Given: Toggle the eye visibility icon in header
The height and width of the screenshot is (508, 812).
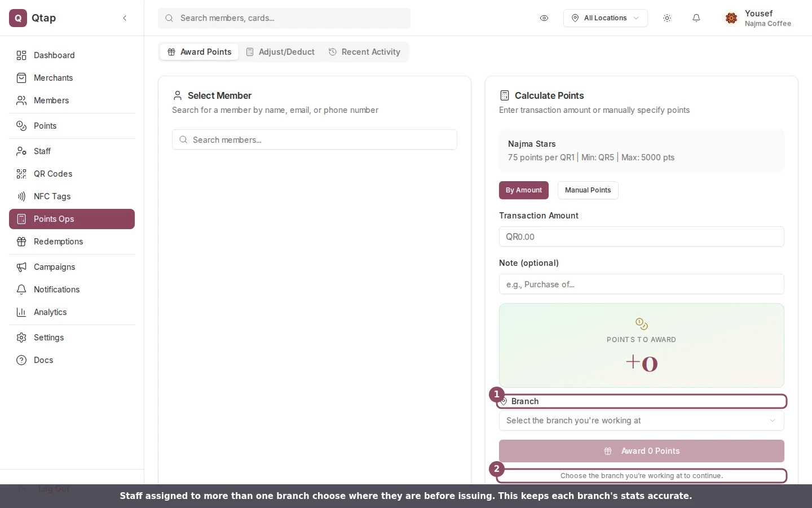Looking at the screenshot, I should click(x=544, y=18).
